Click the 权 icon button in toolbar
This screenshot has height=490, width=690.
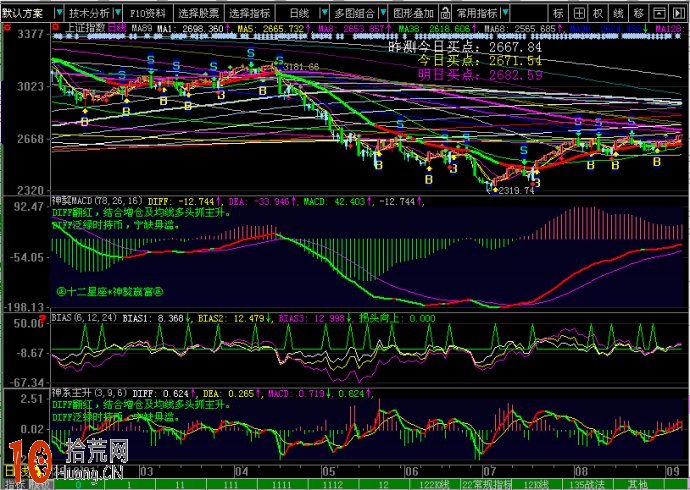[598, 14]
